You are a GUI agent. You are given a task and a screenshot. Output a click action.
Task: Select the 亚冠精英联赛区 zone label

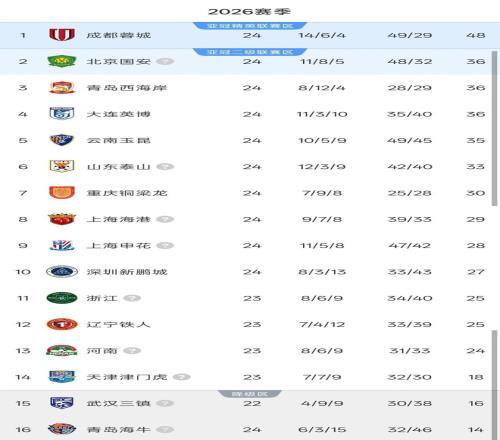coord(250,26)
